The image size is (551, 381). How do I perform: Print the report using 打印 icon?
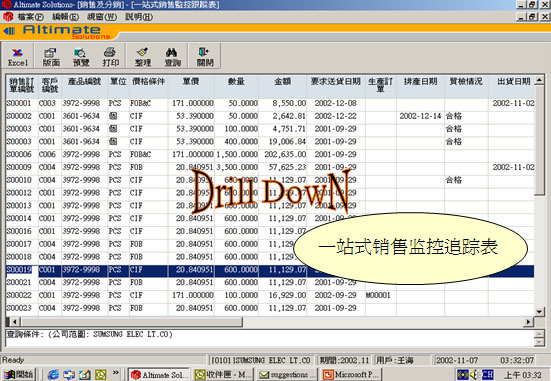tap(110, 57)
